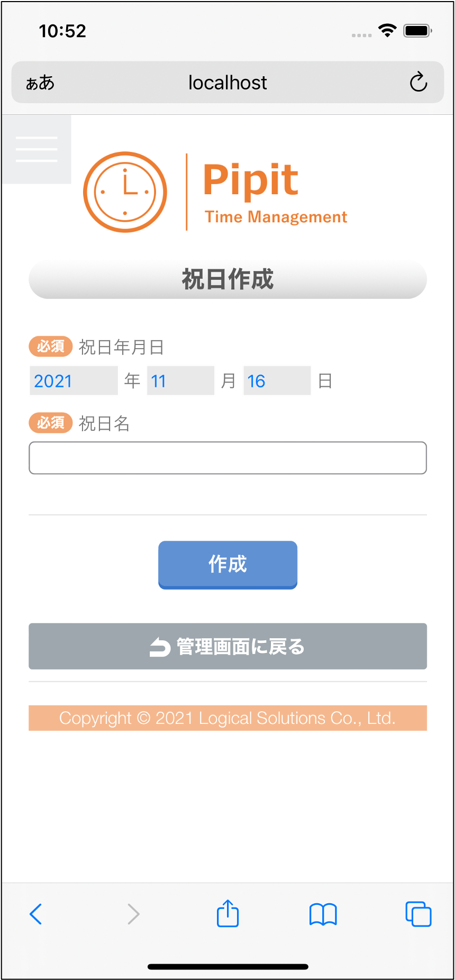
Task: Focus the 祝日名 text field
Action: (228, 458)
